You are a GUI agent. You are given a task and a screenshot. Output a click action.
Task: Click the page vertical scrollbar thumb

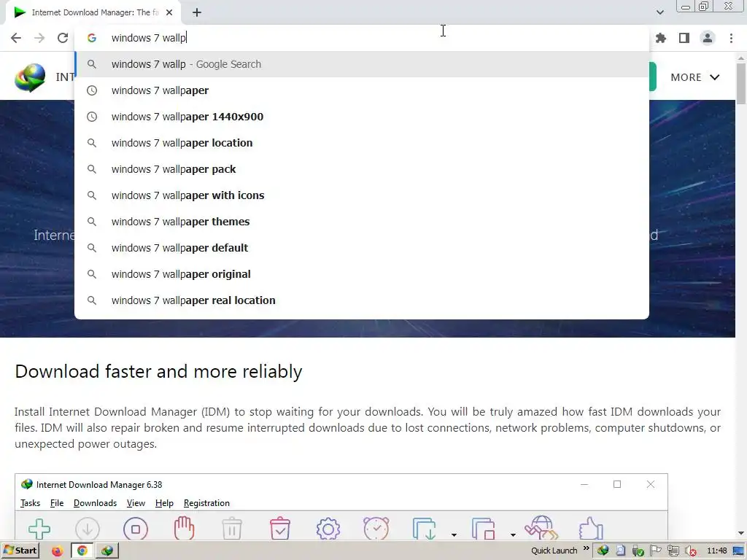coord(741,83)
